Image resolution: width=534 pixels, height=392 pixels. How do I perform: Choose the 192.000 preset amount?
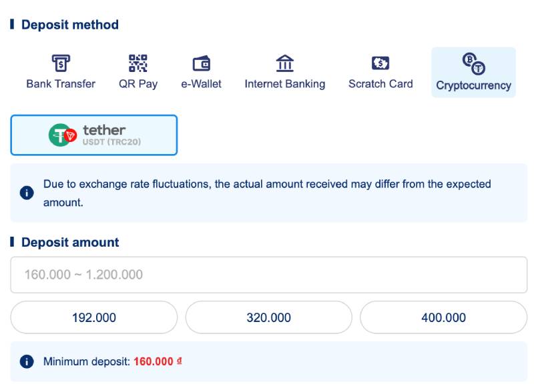point(94,317)
